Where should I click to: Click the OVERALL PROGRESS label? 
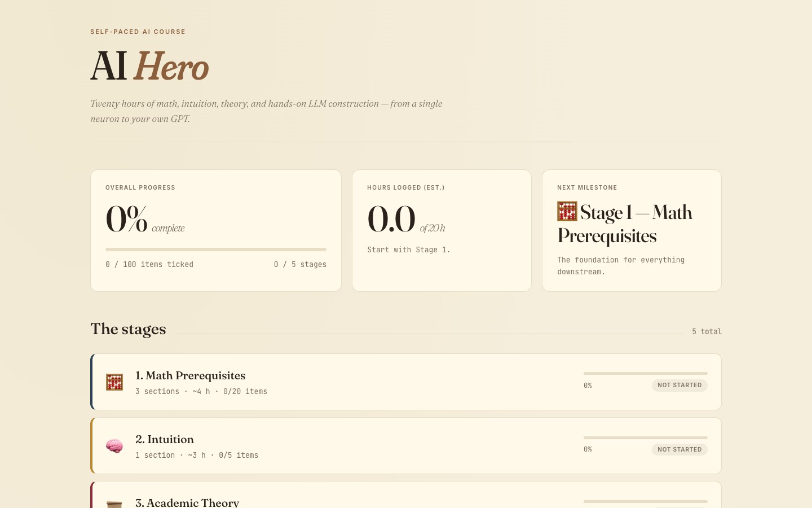pos(140,188)
